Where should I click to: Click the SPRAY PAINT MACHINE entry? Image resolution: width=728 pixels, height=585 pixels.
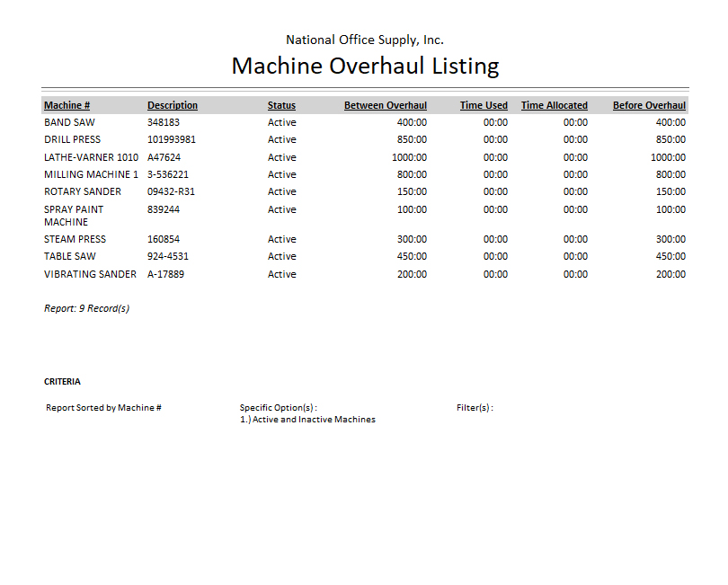[74, 216]
